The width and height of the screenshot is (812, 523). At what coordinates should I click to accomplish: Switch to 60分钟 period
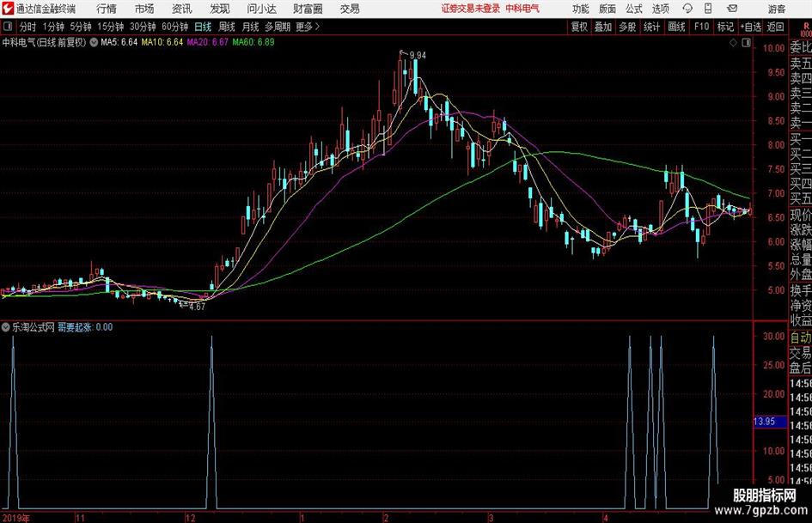(x=174, y=27)
